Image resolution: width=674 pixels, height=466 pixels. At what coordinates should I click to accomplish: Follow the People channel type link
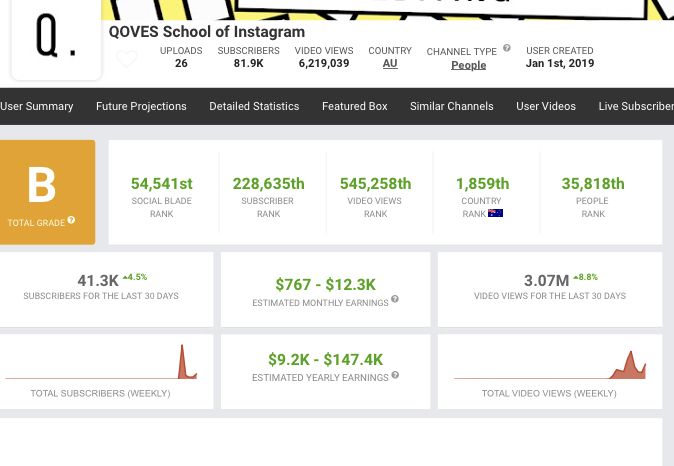click(469, 65)
